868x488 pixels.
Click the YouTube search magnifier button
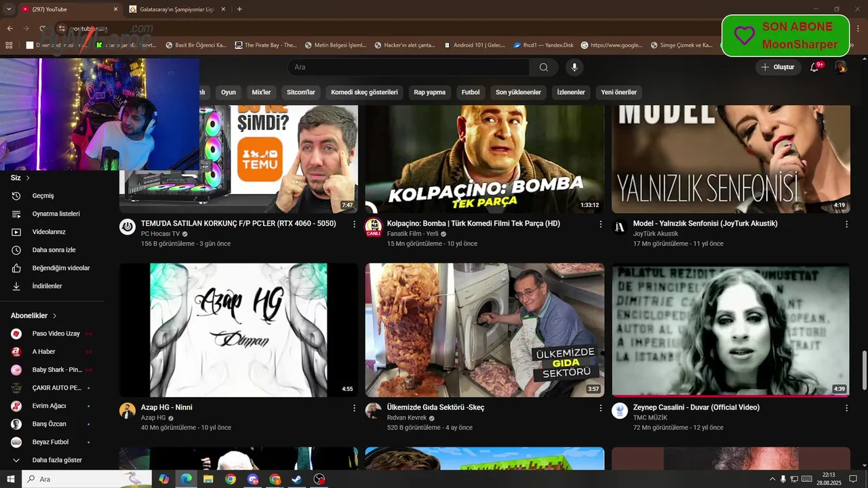point(544,67)
